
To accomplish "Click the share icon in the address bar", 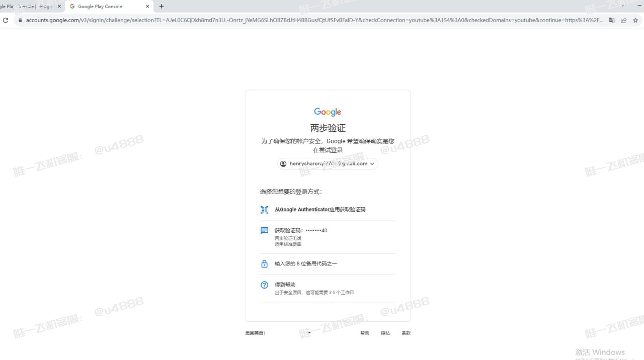I will point(623,20).
